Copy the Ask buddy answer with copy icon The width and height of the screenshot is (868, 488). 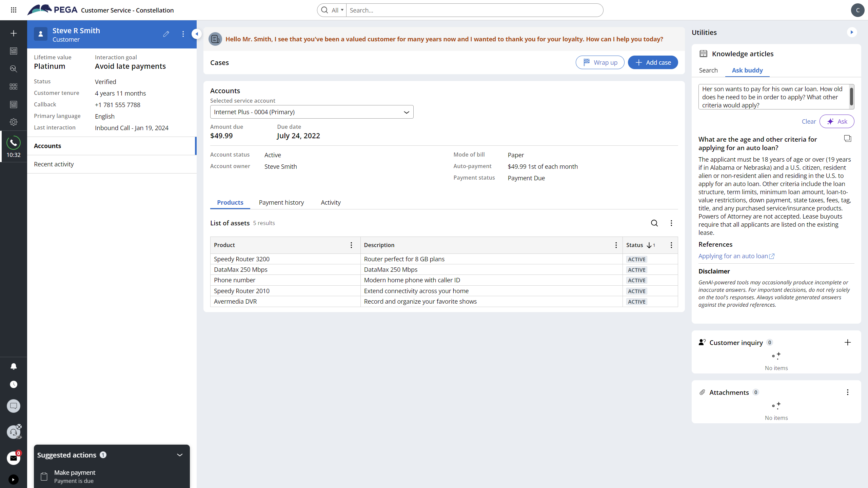coord(848,139)
